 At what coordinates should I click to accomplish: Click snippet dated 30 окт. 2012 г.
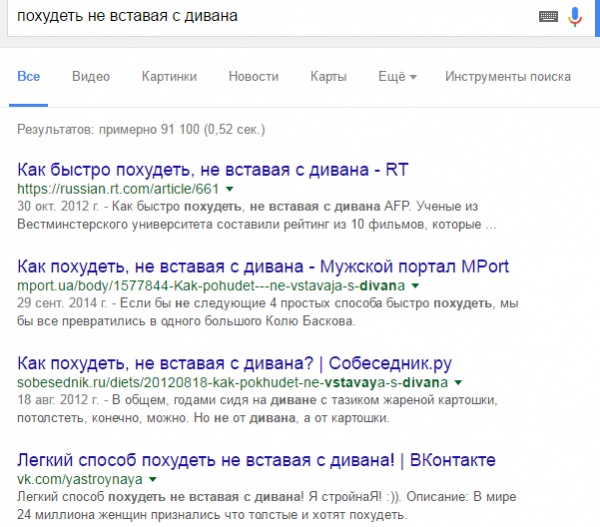point(256,215)
